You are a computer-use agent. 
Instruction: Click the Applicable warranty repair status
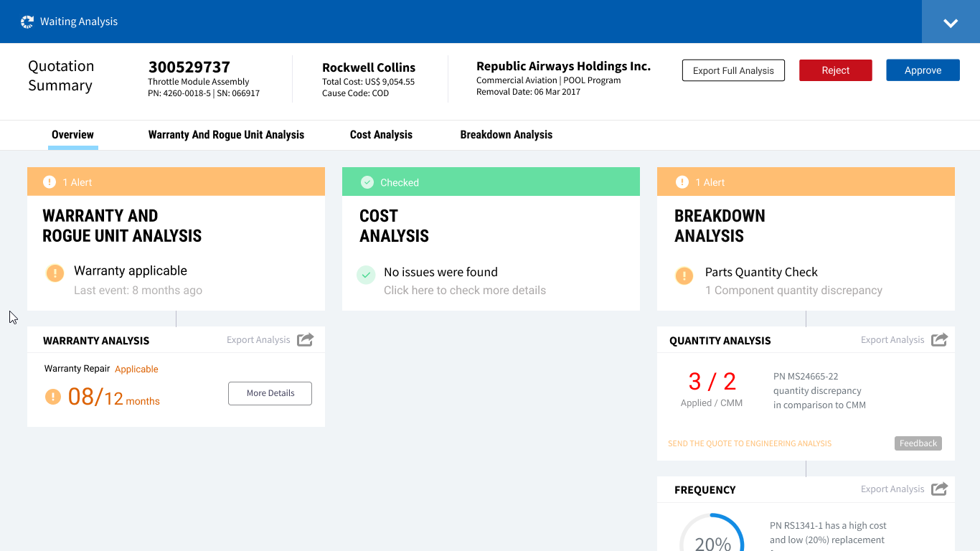coord(136,369)
